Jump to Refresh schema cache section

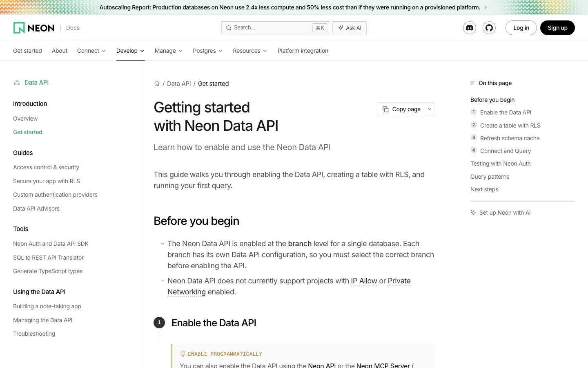point(510,138)
